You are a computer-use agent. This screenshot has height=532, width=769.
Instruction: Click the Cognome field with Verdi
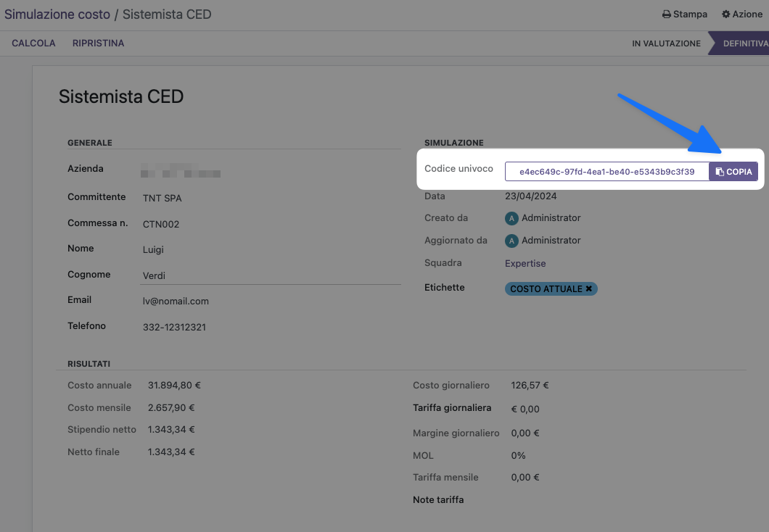click(271, 275)
